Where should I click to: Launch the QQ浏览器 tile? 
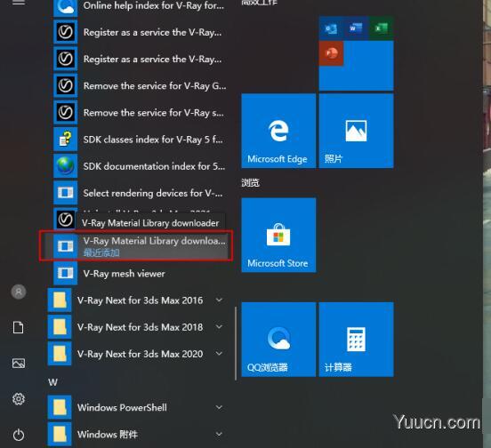coord(278,340)
